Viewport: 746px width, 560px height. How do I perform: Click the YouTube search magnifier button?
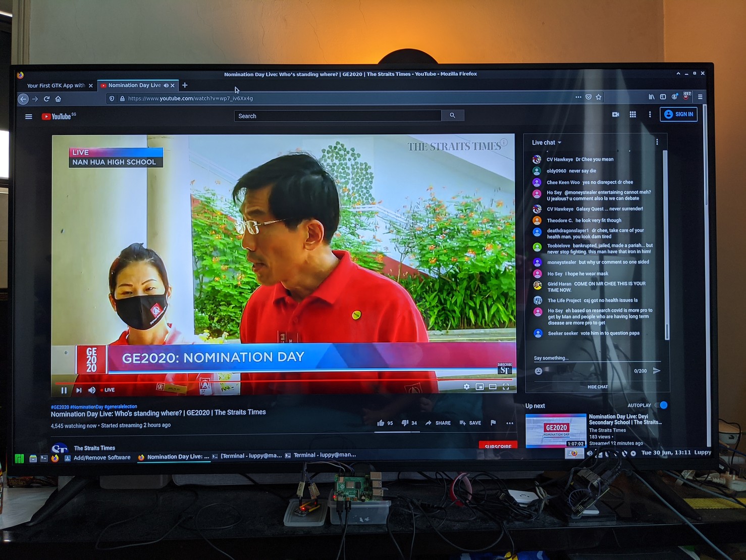click(452, 116)
